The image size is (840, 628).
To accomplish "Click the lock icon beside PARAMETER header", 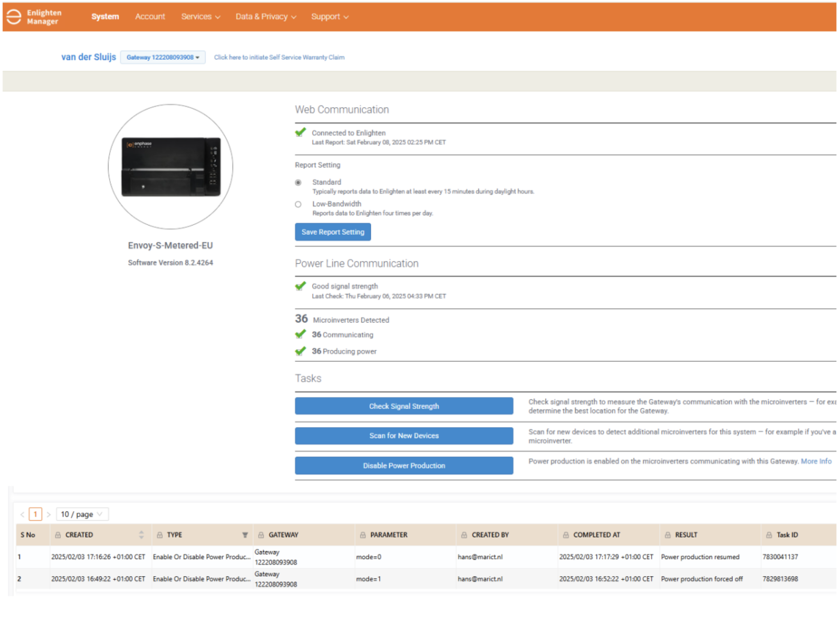I will coord(363,535).
